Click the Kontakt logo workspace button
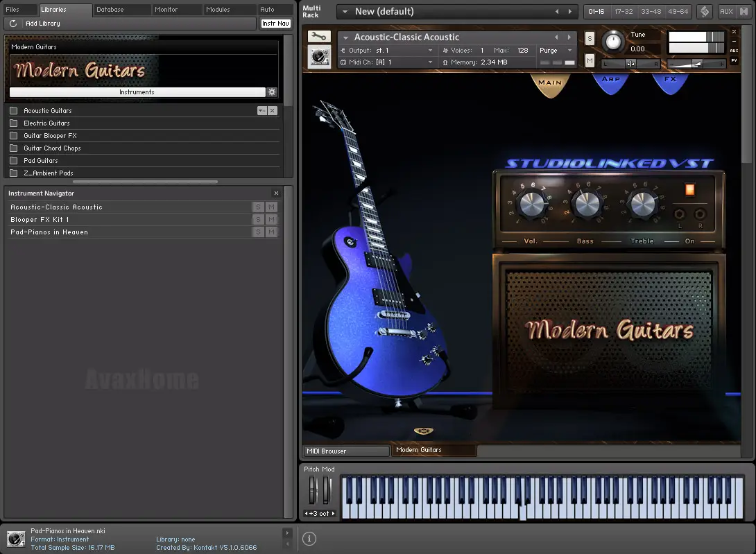The image size is (756, 554). click(x=705, y=12)
